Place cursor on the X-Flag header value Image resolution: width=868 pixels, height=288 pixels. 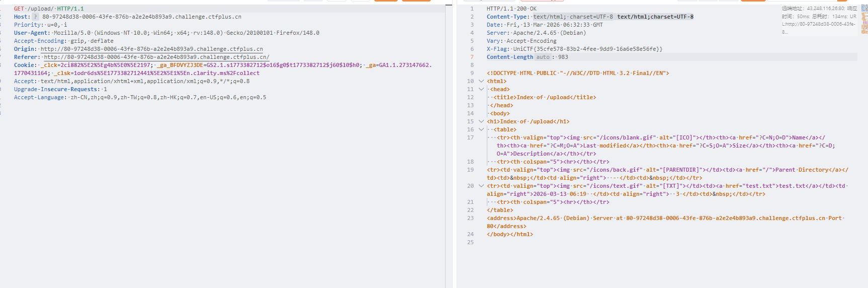point(587,49)
